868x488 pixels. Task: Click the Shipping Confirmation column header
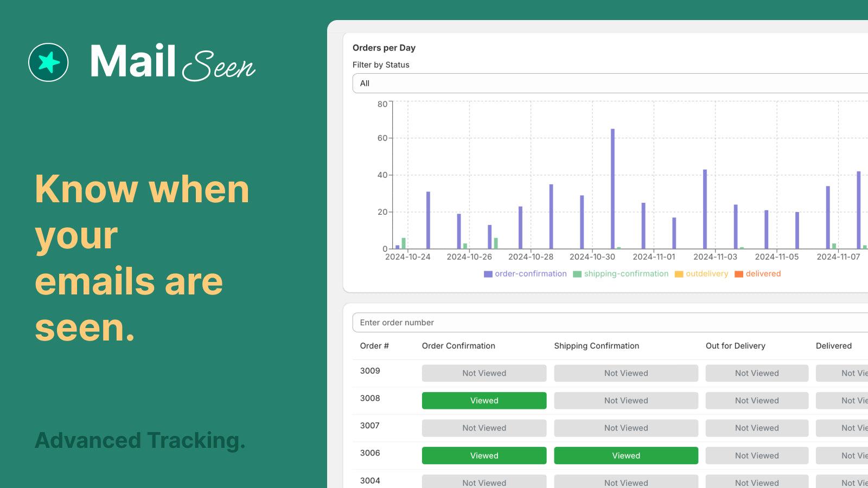coord(597,345)
